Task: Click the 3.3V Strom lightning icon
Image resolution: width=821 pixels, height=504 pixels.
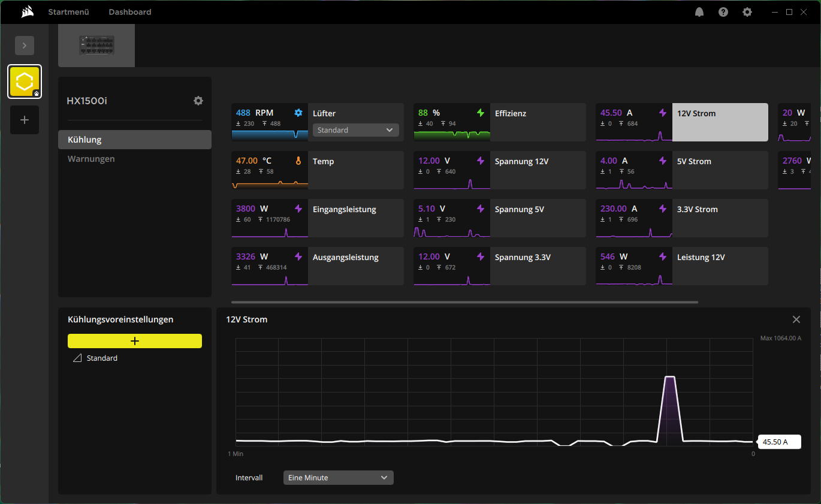Action: (x=663, y=209)
